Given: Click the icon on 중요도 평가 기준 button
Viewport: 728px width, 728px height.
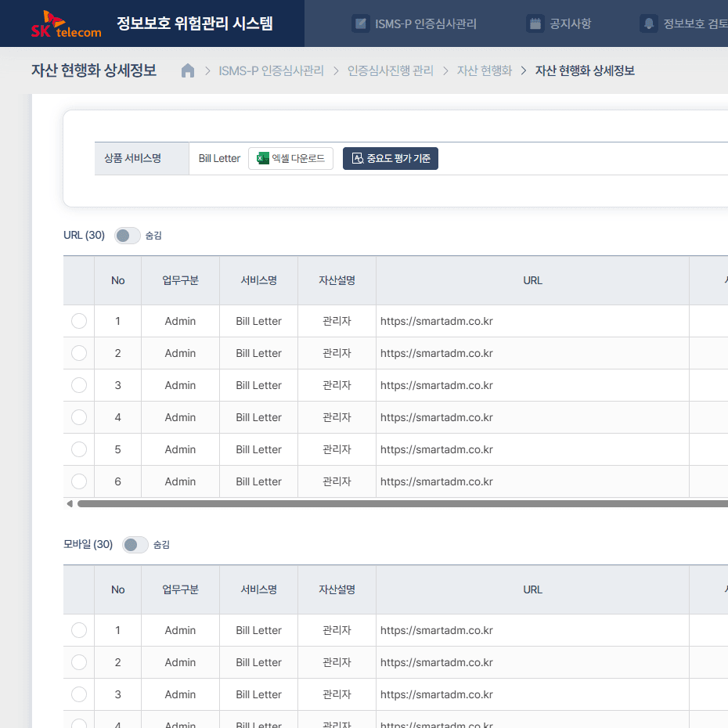Looking at the screenshot, I should point(357,158).
